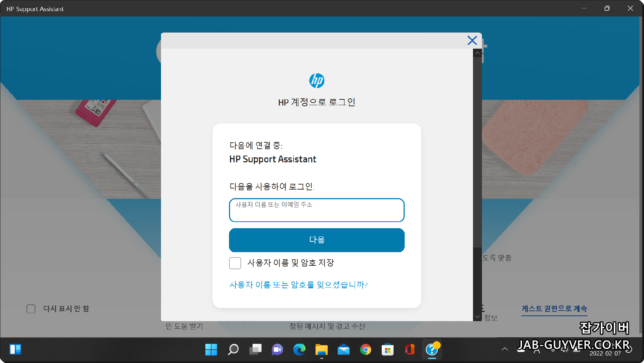The height and width of the screenshot is (363, 644).
Task: Open Microsoft Edge from the taskbar
Action: 299,349
